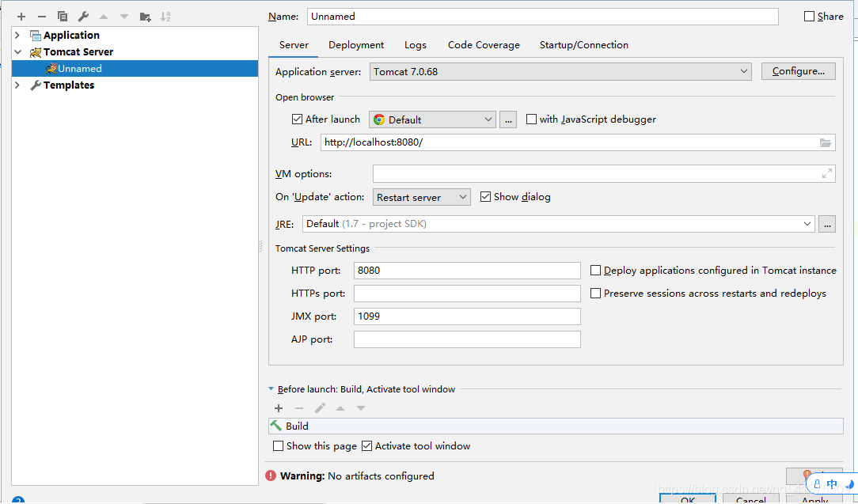Open On 'Update' action Restart server dropdown
The height and width of the screenshot is (504, 858).
point(421,198)
